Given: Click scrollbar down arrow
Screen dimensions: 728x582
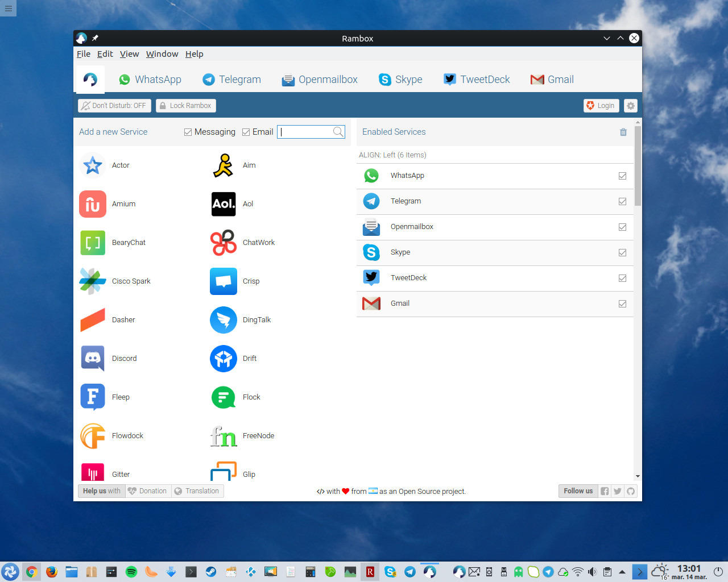Looking at the screenshot, I should pos(638,476).
